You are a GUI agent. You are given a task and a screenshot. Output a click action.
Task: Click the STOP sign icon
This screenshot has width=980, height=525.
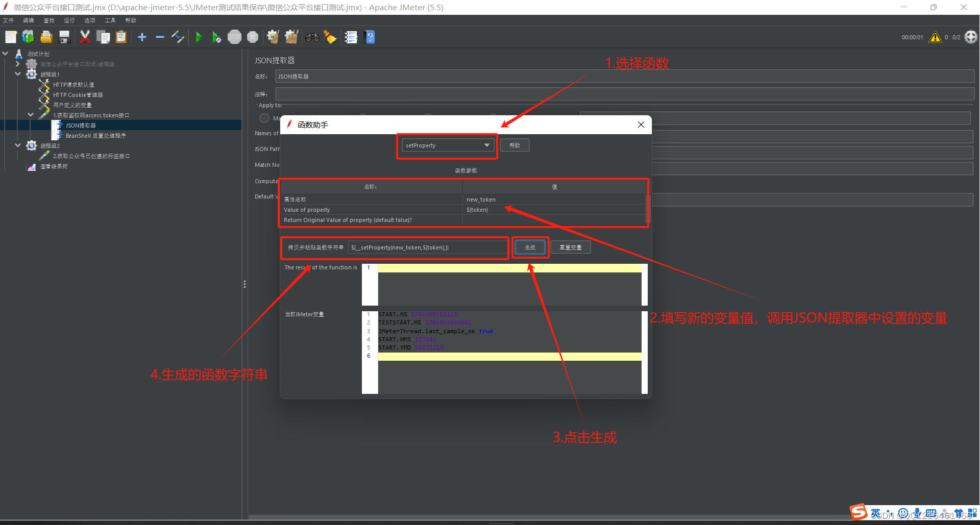click(x=234, y=37)
